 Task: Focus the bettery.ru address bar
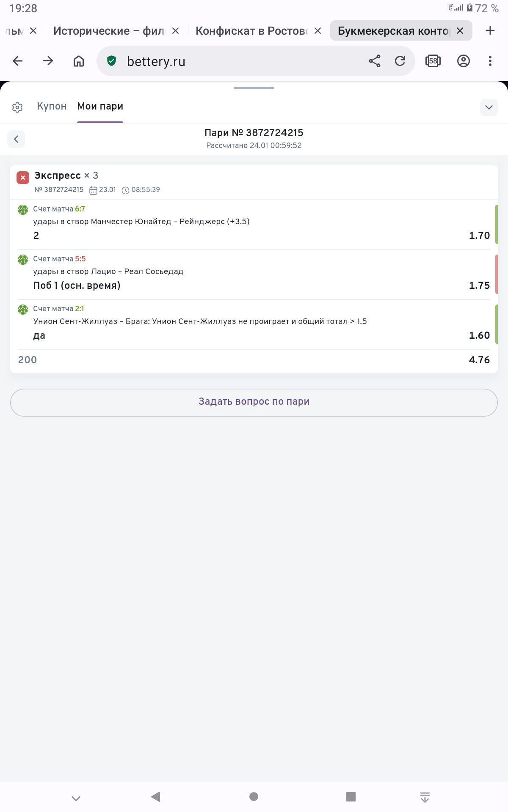[x=237, y=61]
